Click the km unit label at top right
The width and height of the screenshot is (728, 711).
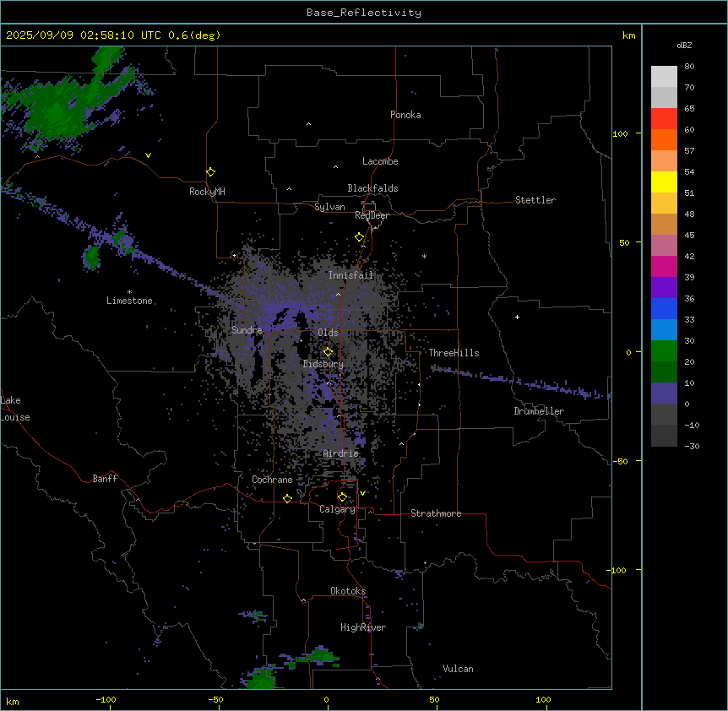click(629, 35)
